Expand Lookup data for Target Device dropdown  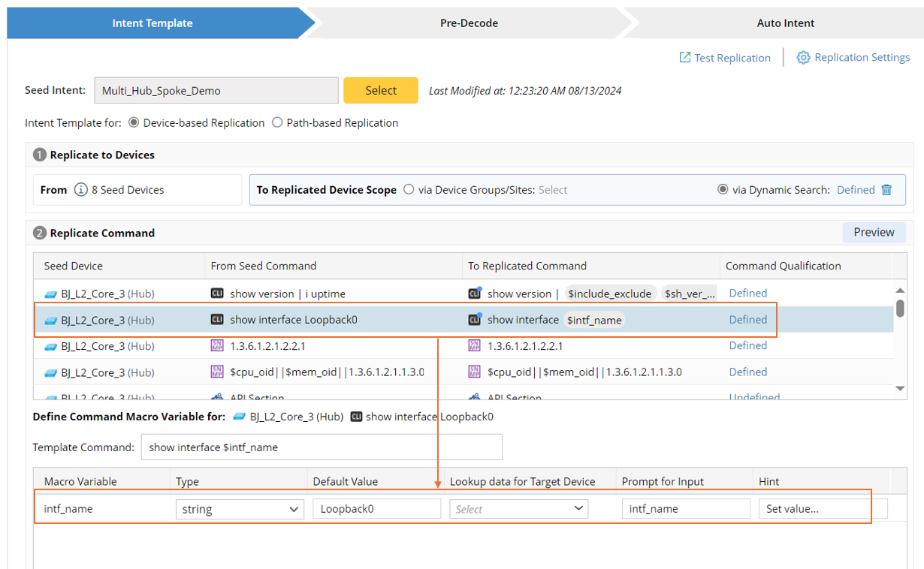point(518,509)
